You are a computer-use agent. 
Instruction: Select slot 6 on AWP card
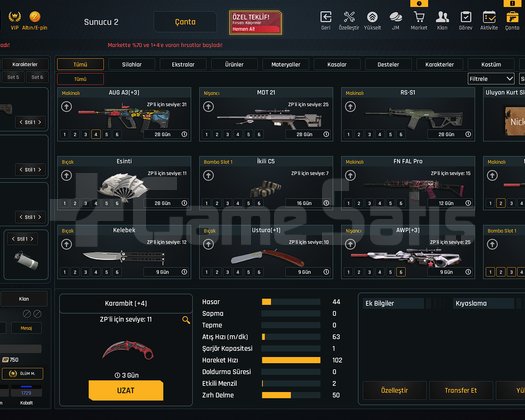coord(401,272)
